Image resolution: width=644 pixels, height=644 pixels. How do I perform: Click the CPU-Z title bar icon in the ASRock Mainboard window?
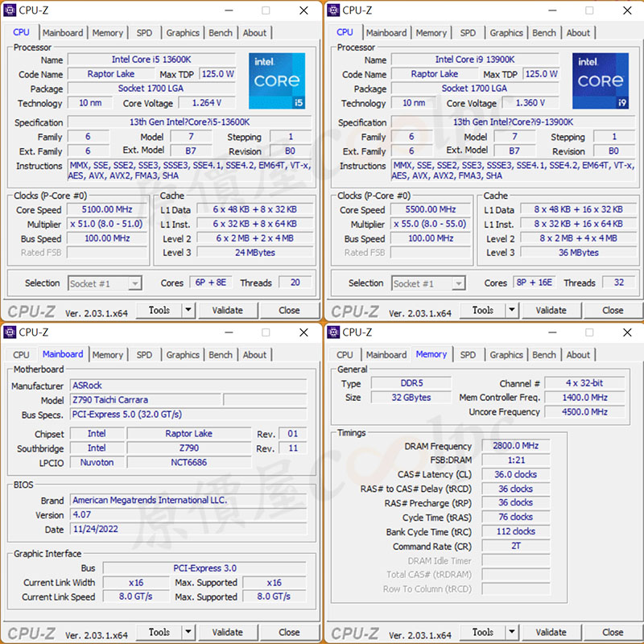(x=10, y=332)
